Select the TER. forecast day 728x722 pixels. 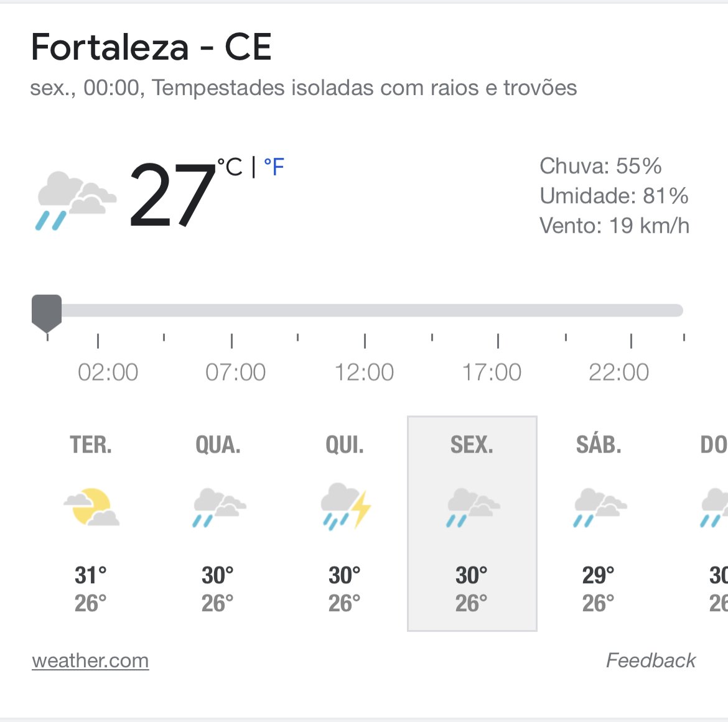[91, 522]
